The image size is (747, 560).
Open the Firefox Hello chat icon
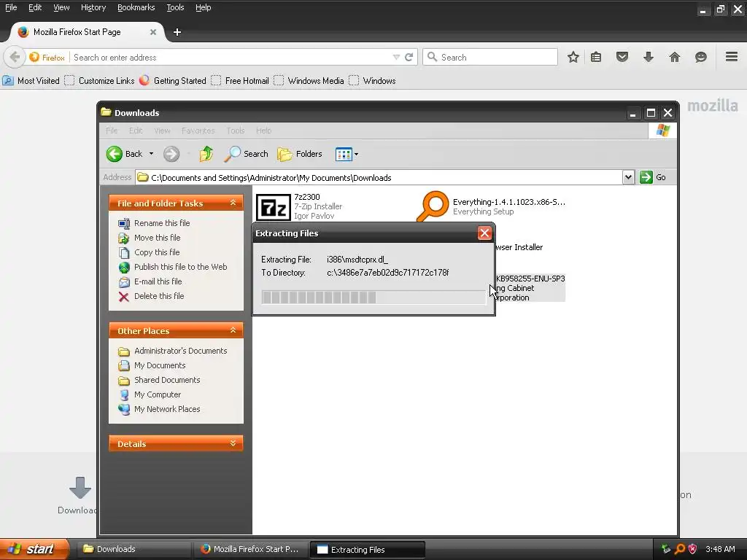tap(701, 57)
